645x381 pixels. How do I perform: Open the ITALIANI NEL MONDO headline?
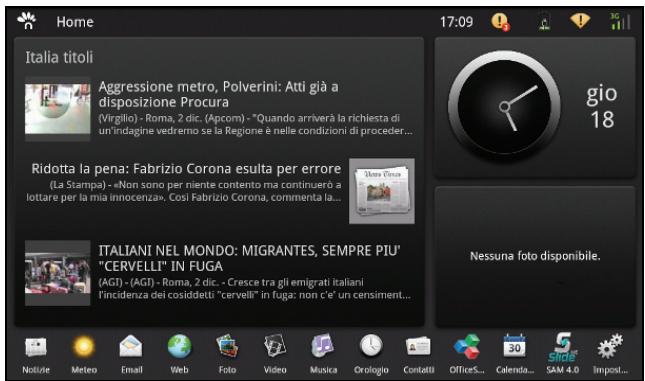tap(249, 258)
